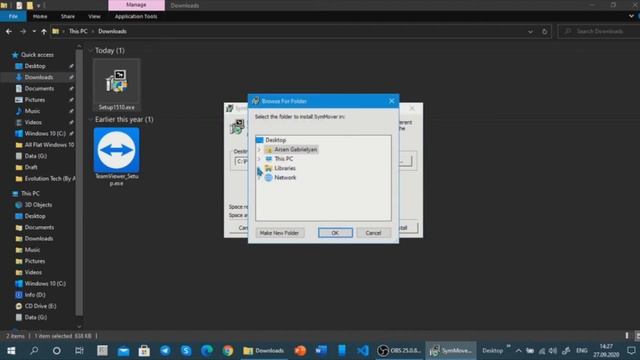Click Downloads in address breadcrumb
Image resolution: width=640 pixels, height=360 pixels.
[112, 31]
